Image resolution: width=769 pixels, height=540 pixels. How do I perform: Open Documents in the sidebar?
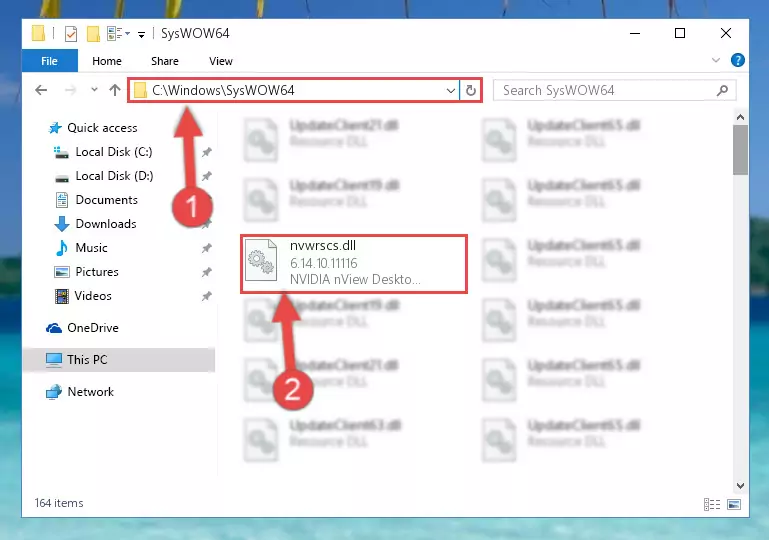click(x=106, y=200)
